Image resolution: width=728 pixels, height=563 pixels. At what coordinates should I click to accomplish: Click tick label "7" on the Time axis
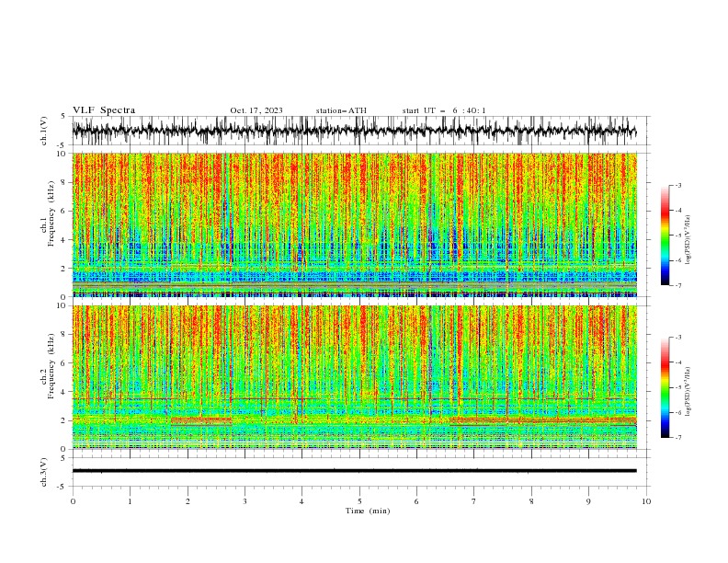click(x=474, y=501)
